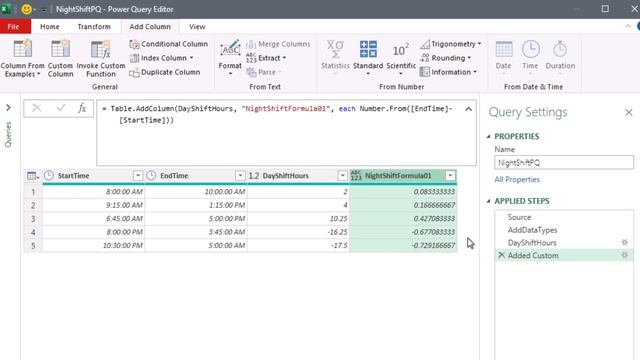Click the Date column tool
The height and width of the screenshot is (360, 640).
[x=504, y=57]
